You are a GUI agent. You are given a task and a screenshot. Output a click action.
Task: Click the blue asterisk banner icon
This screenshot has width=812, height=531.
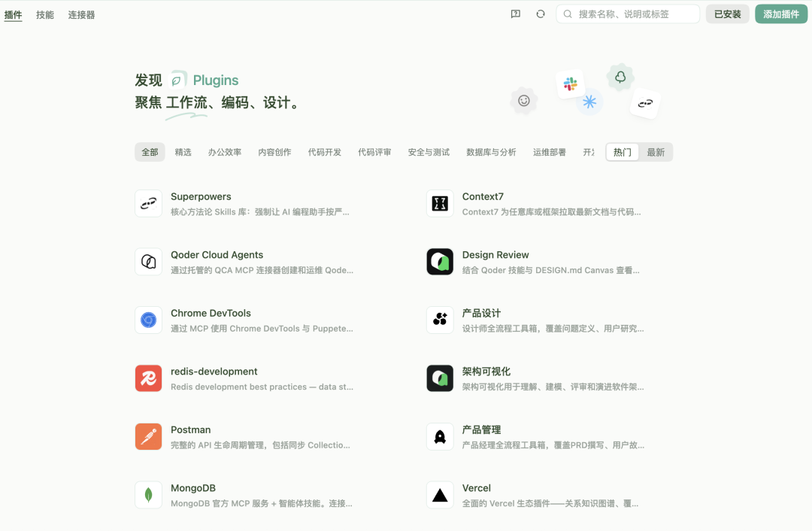point(589,102)
